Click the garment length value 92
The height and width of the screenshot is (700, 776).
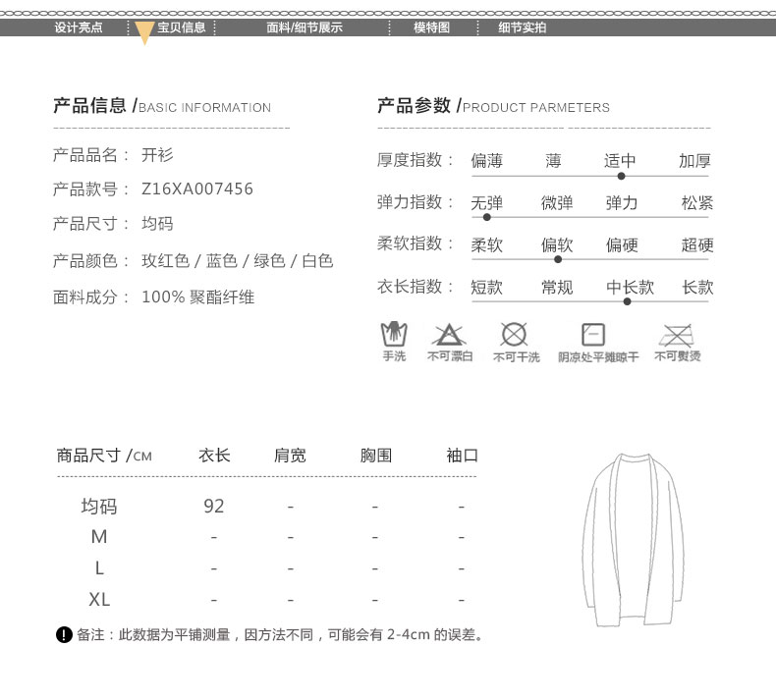[214, 506]
